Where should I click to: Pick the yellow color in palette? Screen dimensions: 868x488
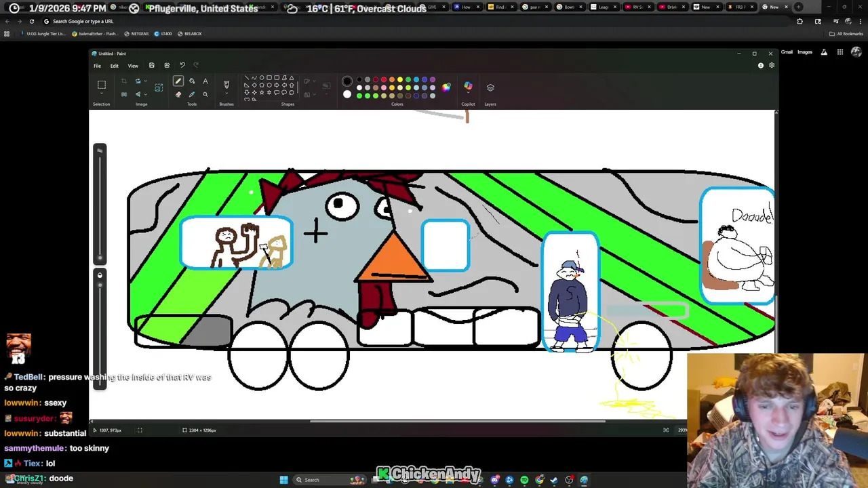400,80
